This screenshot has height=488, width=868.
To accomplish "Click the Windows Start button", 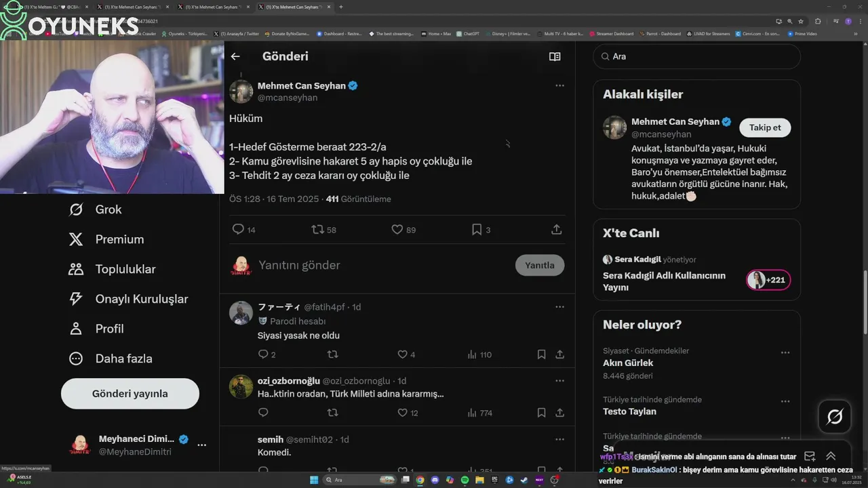I will (314, 480).
